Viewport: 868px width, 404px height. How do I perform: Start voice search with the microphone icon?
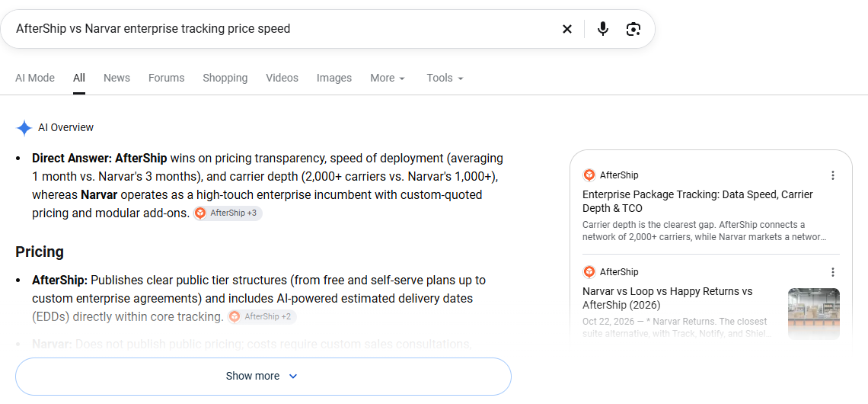[x=603, y=29]
